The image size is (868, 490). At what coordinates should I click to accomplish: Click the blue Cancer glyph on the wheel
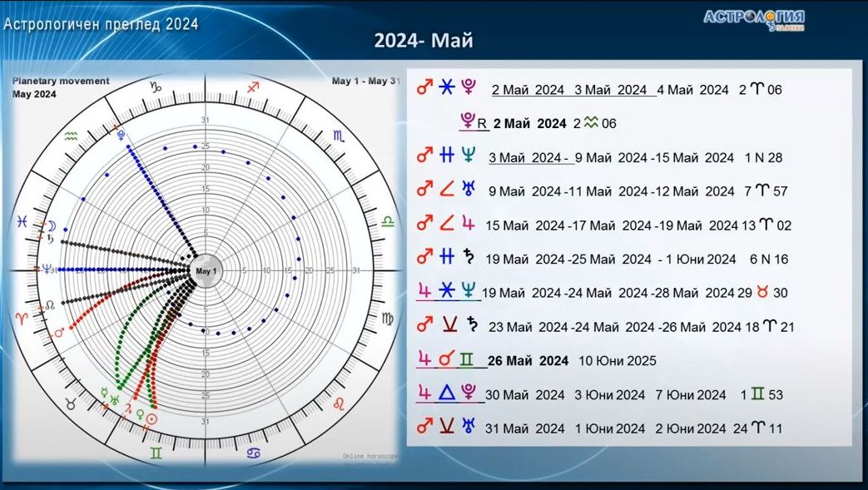254,453
